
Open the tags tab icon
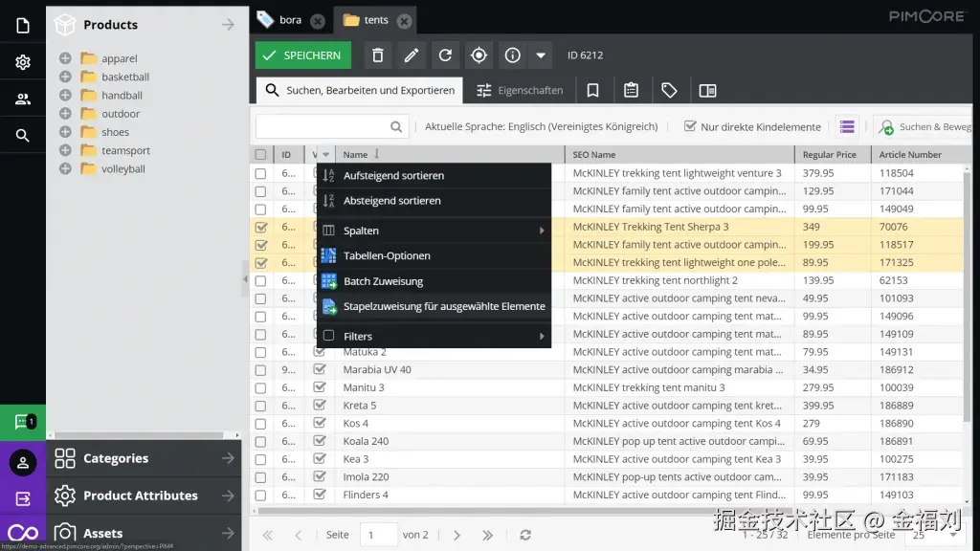[x=669, y=91]
